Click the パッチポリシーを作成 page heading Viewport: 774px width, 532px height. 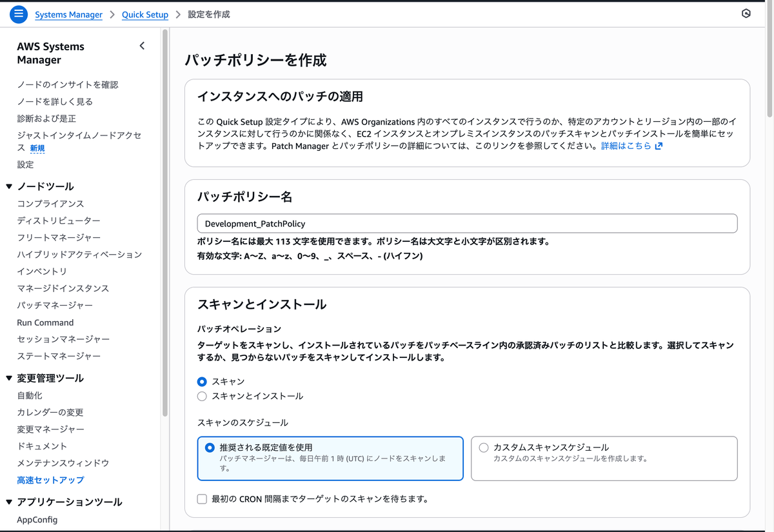[x=255, y=61]
